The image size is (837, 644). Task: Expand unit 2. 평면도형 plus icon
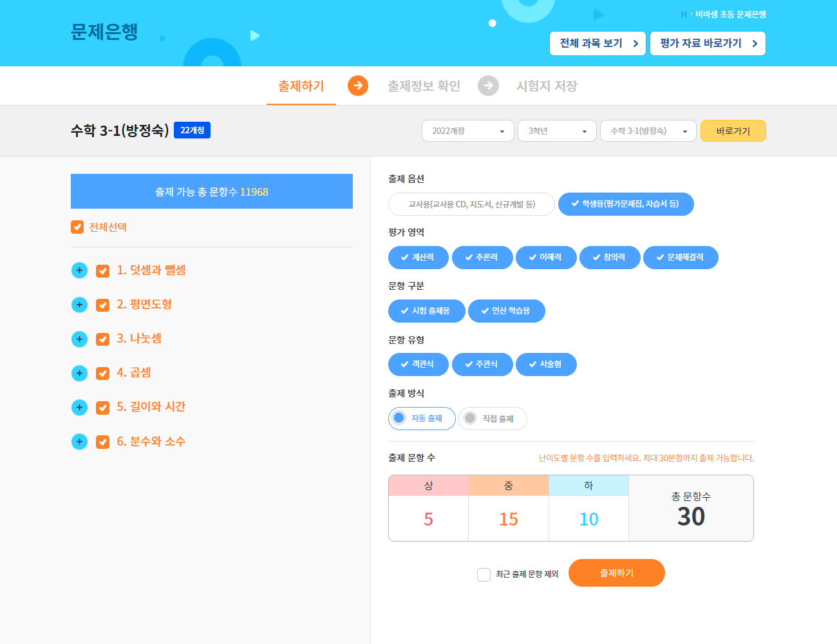coord(79,305)
